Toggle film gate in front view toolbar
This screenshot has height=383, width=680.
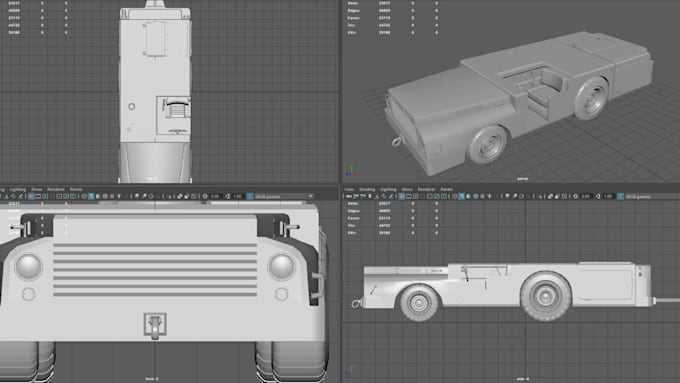(x=38, y=196)
